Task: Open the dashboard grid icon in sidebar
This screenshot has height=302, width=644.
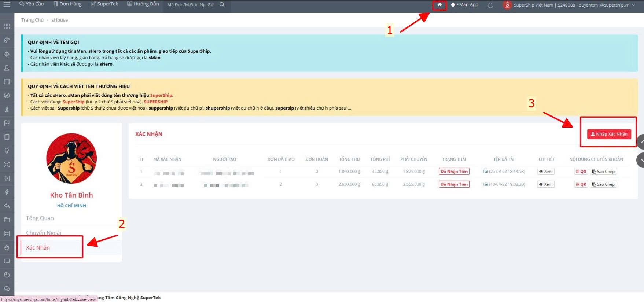Action: tap(7, 26)
